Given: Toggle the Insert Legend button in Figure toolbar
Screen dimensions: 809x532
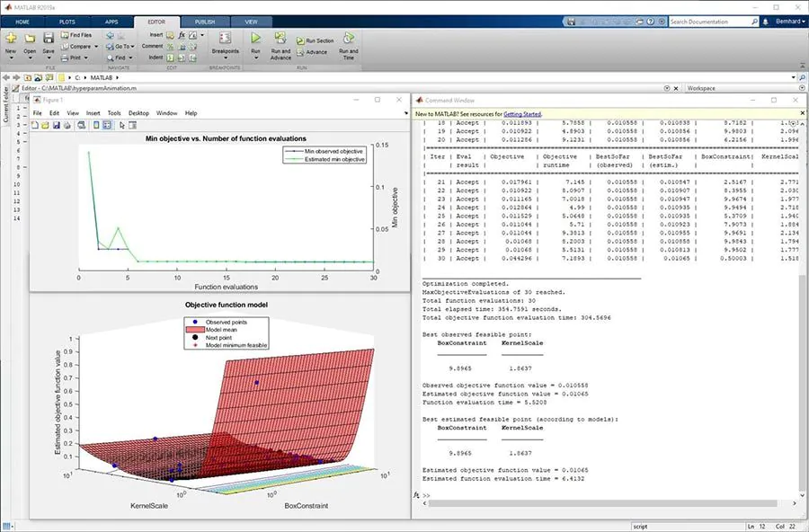Looking at the screenshot, I should pos(107,125).
